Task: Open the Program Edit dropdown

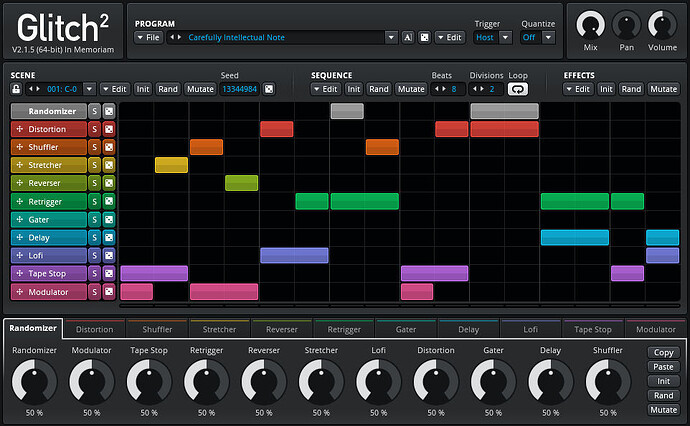Action: [450, 37]
